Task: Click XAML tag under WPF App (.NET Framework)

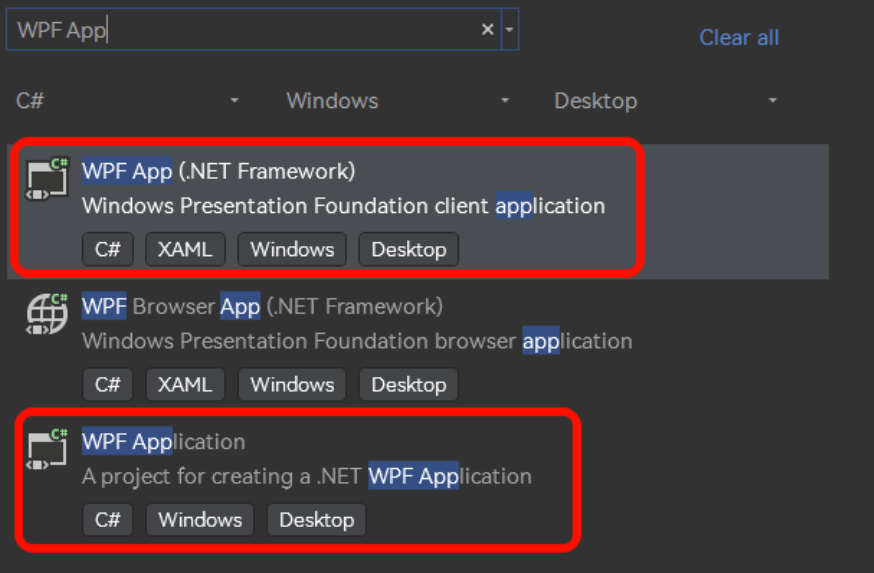Action: 185,249
